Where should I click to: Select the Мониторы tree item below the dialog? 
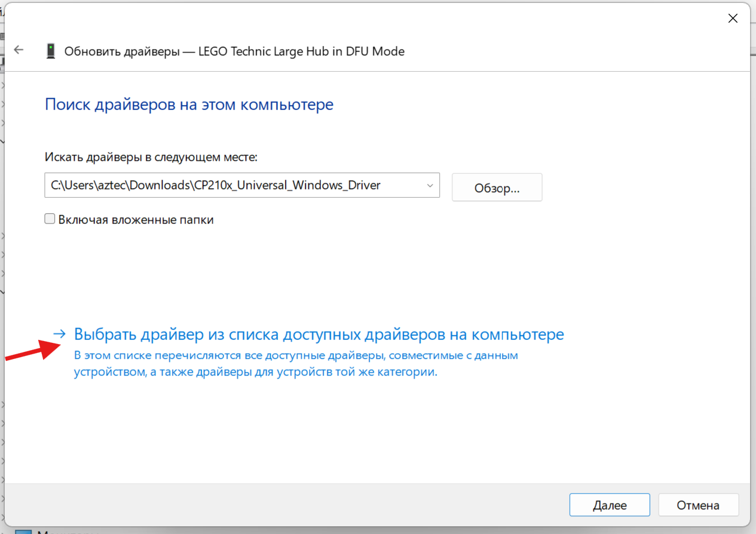60,532
